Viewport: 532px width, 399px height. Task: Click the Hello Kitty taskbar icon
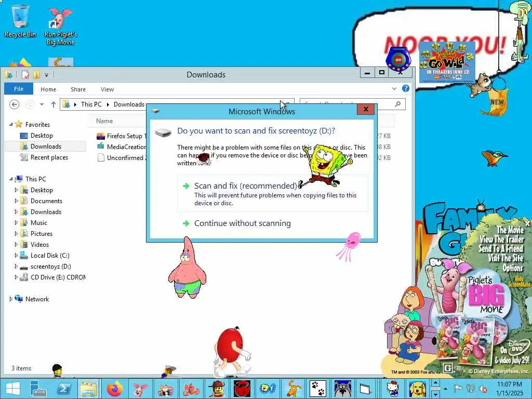point(393,389)
